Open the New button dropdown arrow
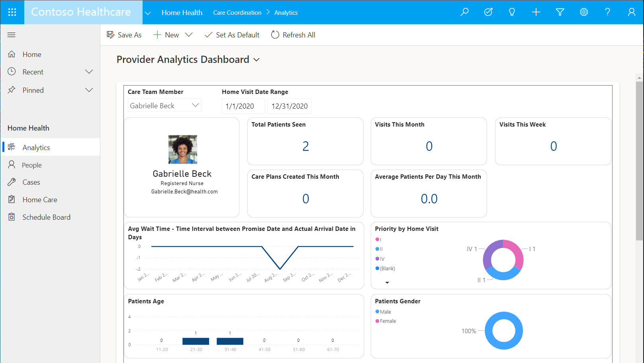 click(189, 35)
